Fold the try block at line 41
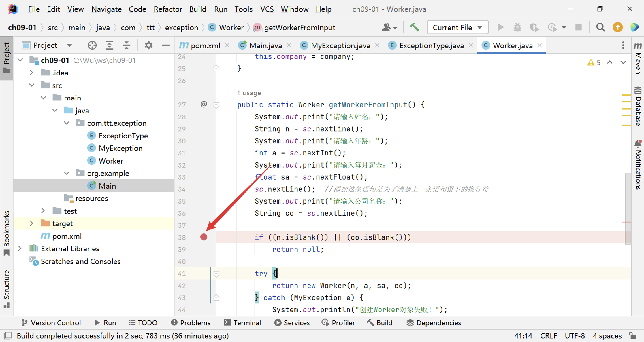Screen dimensions: 644x342 (216, 274)
